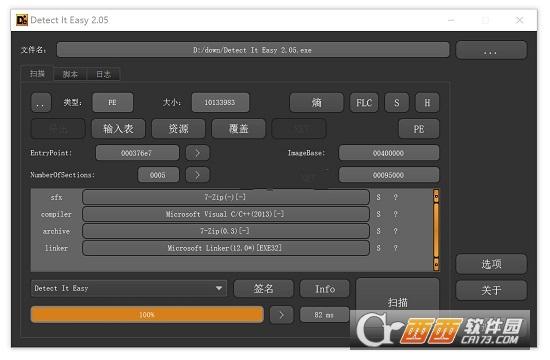Click the S icon in linker row
The height and width of the screenshot is (360, 550).
(x=378, y=248)
